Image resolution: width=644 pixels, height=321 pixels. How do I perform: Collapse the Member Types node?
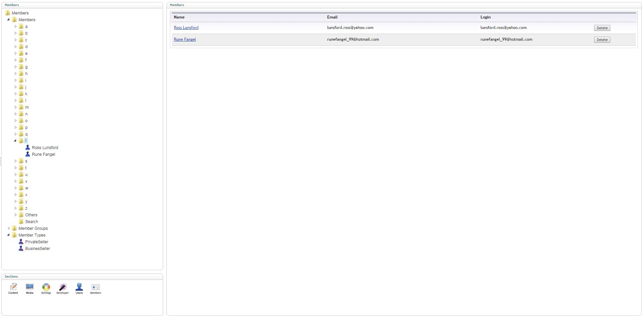pyautogui.click(x=8, y=235)
